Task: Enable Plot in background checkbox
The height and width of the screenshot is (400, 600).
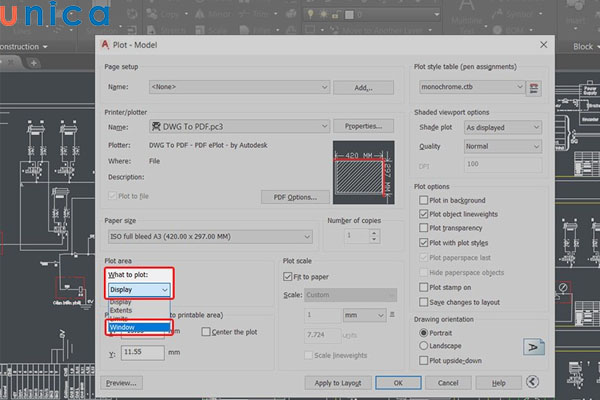Action: [424, 200]
